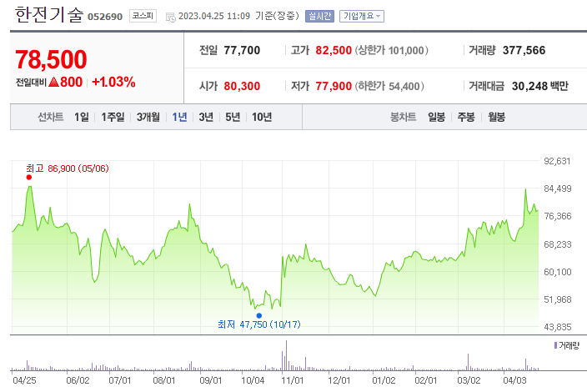Click the 거래량 377,566 value
Image resolution: width=587 pixels, height=392 pixels.
524,50
